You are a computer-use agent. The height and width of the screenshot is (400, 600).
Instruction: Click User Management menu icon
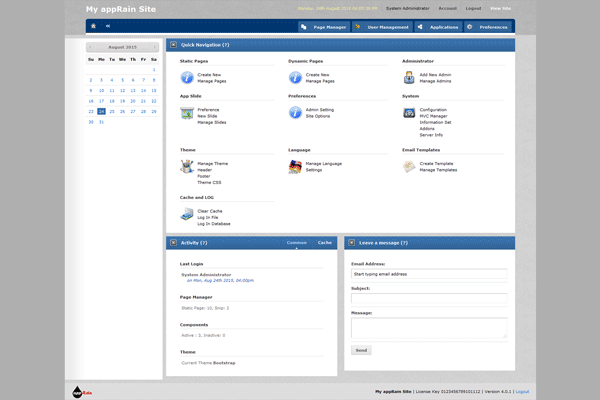click(x=357, y=27)
